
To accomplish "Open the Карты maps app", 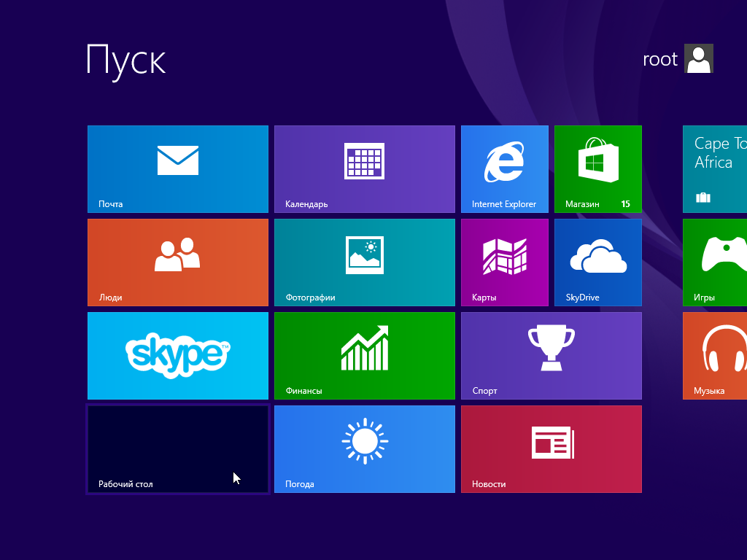I will 504,262.
